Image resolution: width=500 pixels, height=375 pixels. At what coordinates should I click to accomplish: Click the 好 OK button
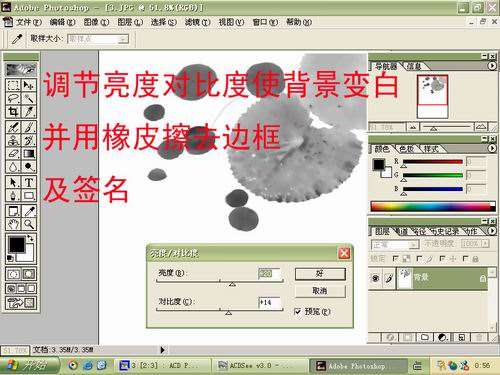(320, 274)
